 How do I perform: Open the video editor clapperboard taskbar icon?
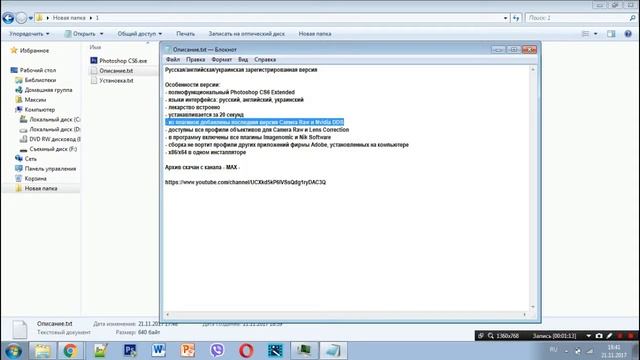click(x=275, y=351)
